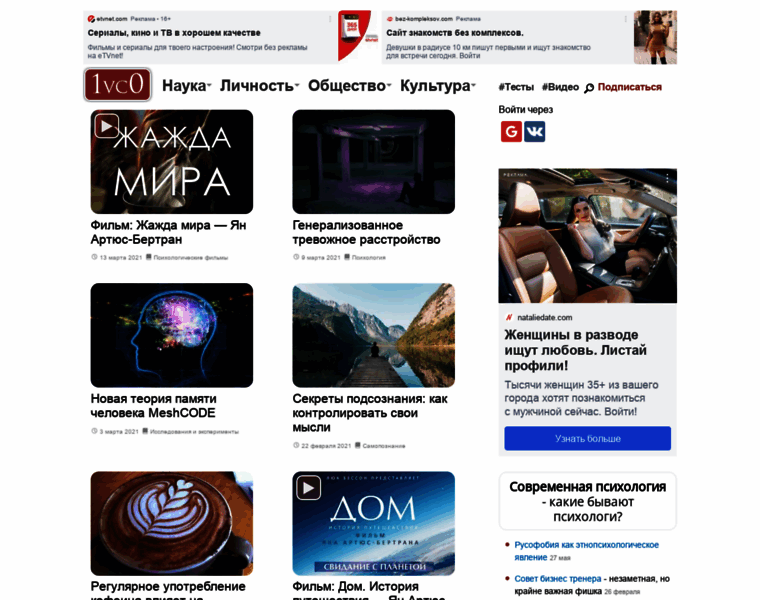Sign in with the VK icon

534,131
